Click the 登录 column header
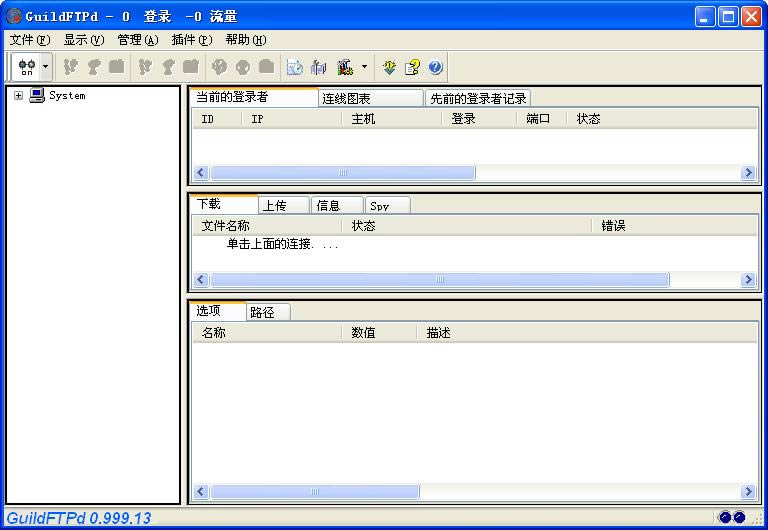The height and width of the screenshot is (530, 768). (x=479, y=119)
